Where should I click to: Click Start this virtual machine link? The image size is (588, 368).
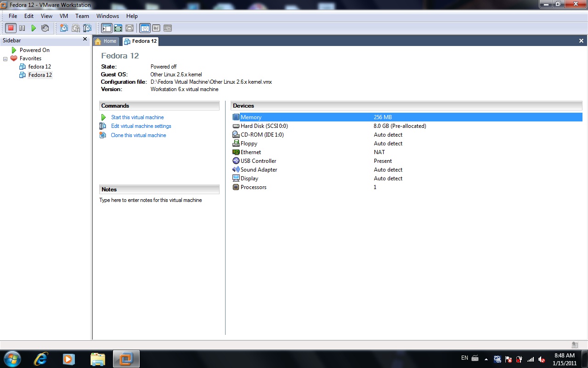coord(137,117)
